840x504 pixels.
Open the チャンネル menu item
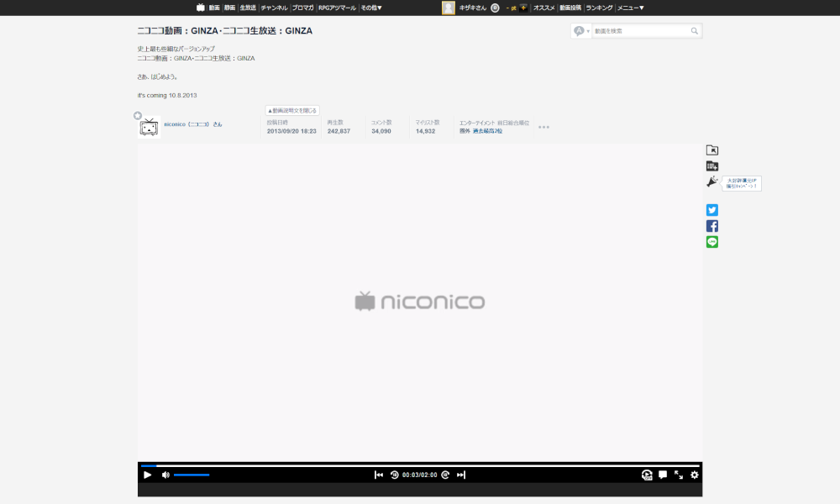tap(275, 8)
